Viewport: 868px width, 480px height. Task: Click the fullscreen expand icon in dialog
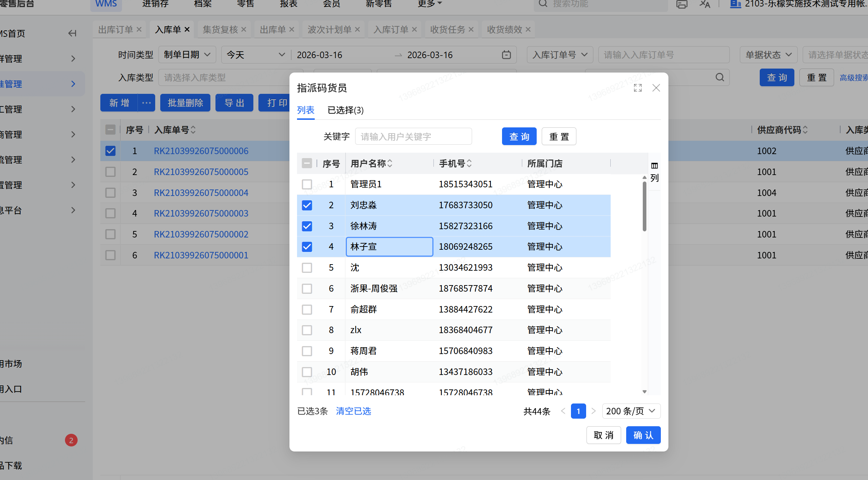(x=638, y=88)
